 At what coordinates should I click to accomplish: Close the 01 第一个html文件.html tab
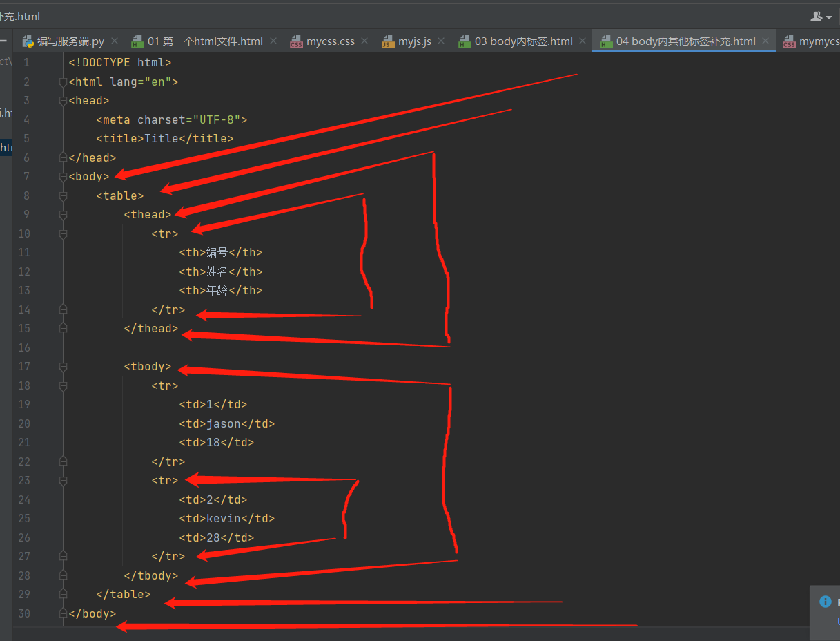(273, 41)
